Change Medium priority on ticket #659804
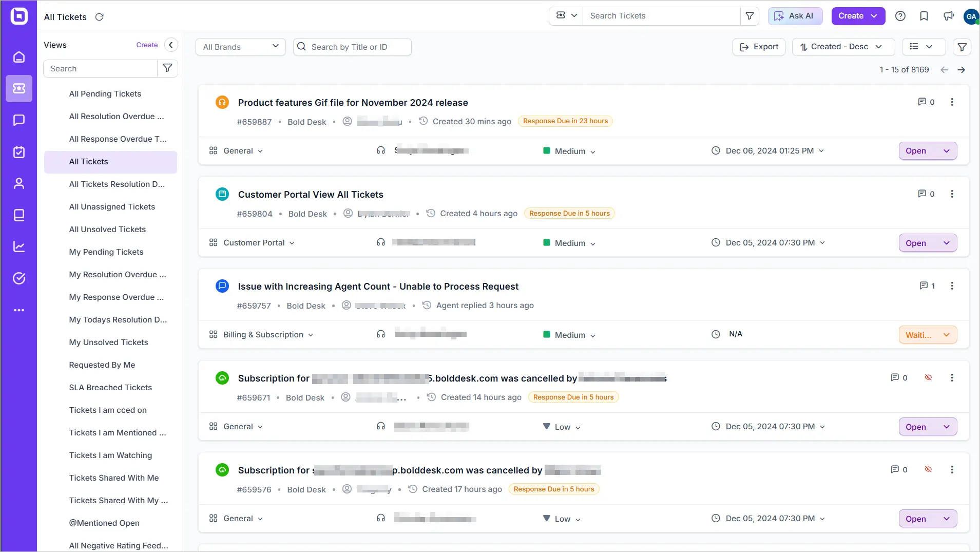 (569, 243)
